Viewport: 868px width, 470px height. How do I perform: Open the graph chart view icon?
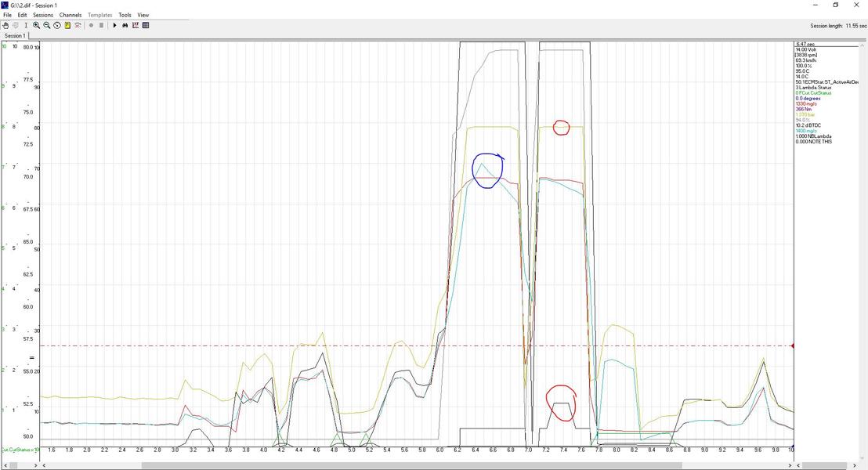pos(136,26)
